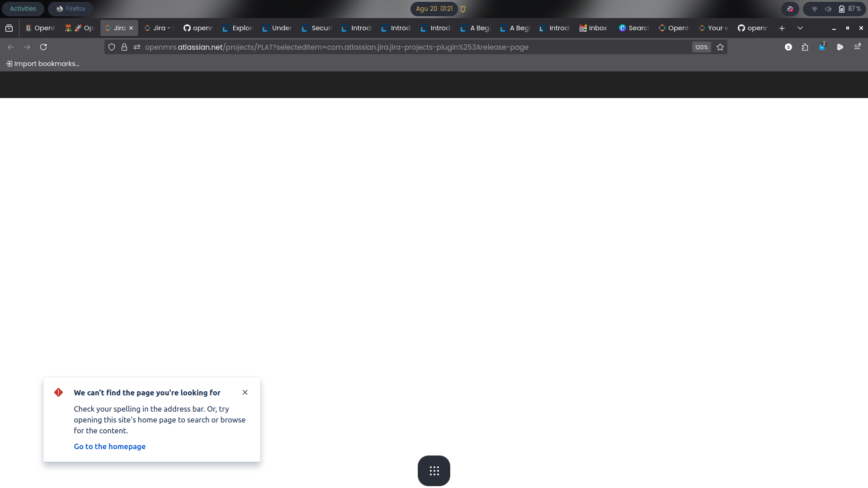
Task: Open the system status menu with battery
Action: (x=835, y=9)
